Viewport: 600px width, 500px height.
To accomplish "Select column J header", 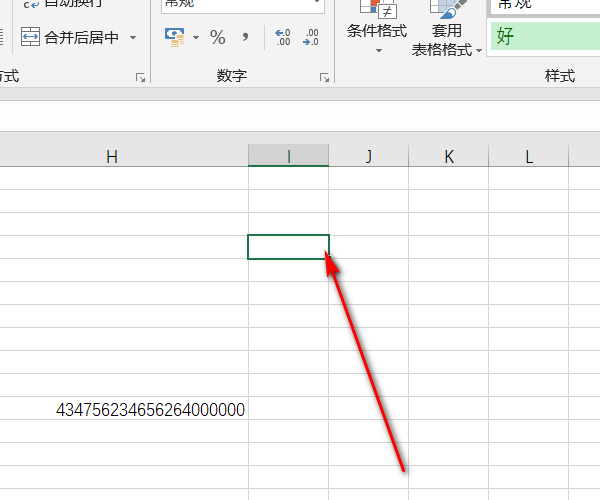I will click(368, 156).
